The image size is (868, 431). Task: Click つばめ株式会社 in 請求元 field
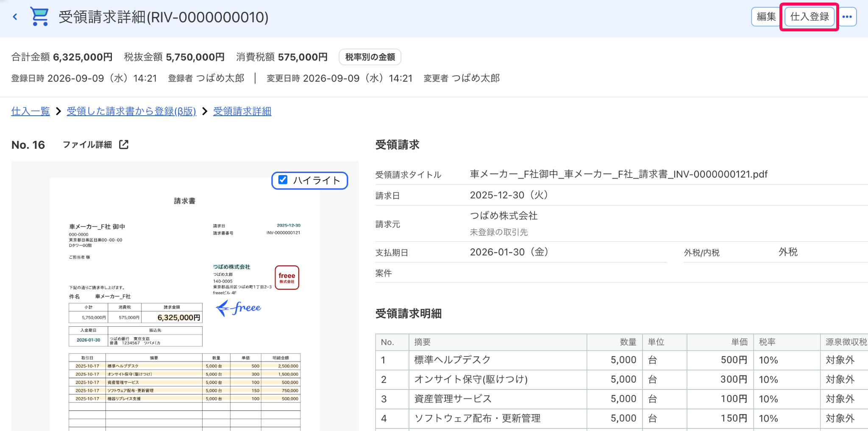coord(504,216)
